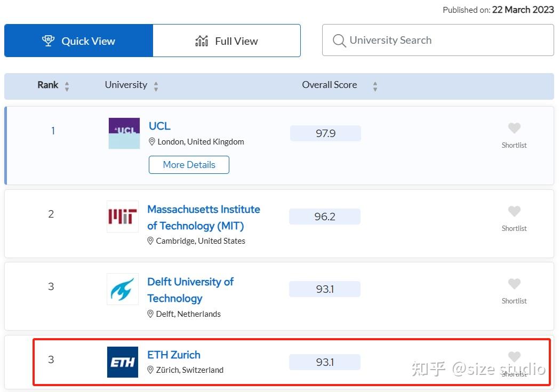The height and width of the screenshot is (392, 560).
Task: Sort by the University column arrows
Action: point(156,86)
